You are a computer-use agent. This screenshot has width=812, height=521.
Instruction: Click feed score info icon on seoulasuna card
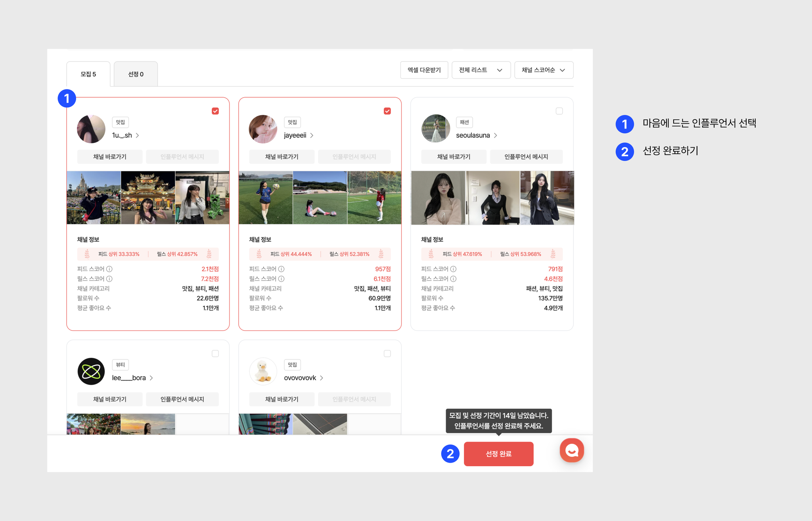point(454,269)
